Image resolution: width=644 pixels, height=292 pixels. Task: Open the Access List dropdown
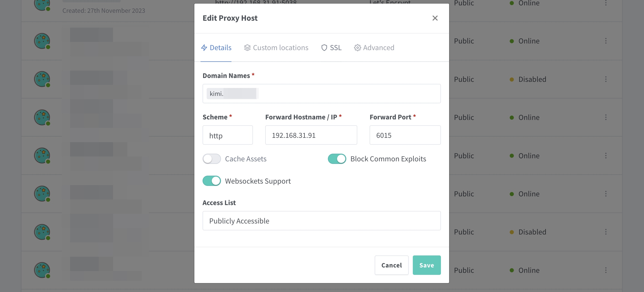click(x=321, y=221)
